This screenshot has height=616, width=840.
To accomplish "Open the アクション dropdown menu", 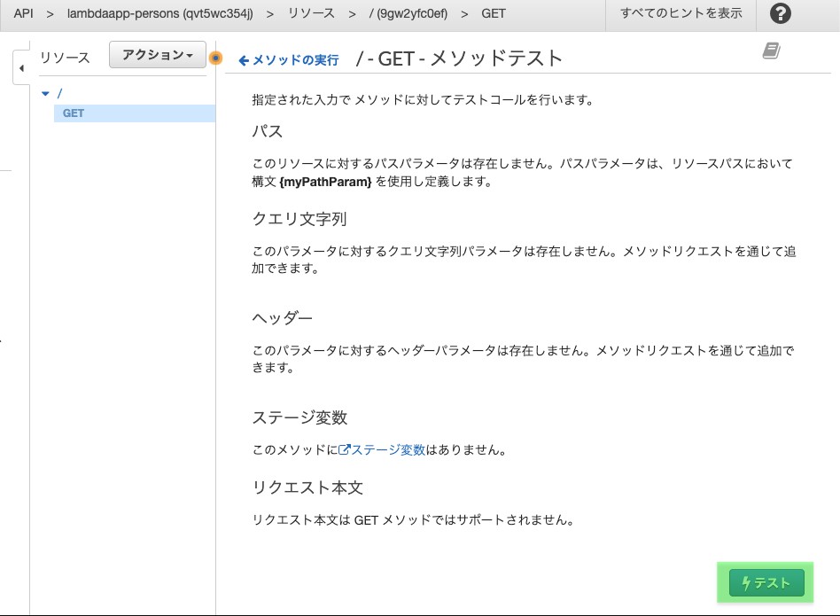I will point(158,55).
